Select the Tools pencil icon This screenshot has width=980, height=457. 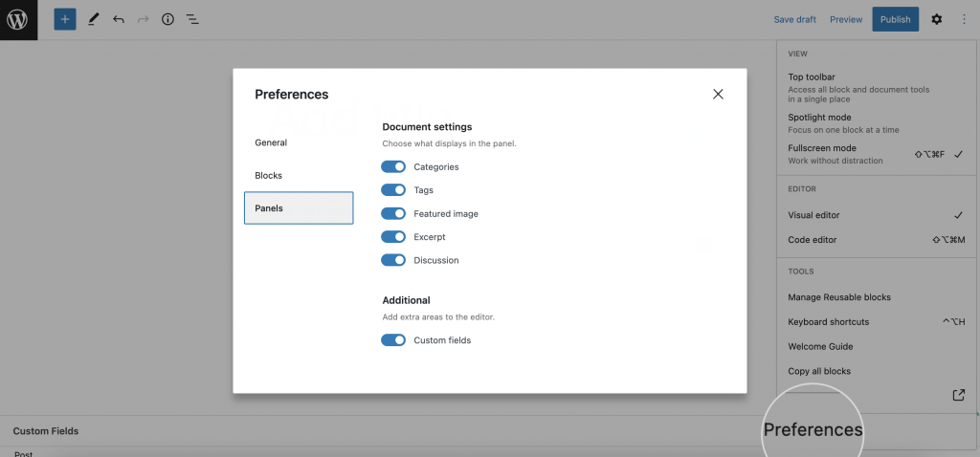93,19
